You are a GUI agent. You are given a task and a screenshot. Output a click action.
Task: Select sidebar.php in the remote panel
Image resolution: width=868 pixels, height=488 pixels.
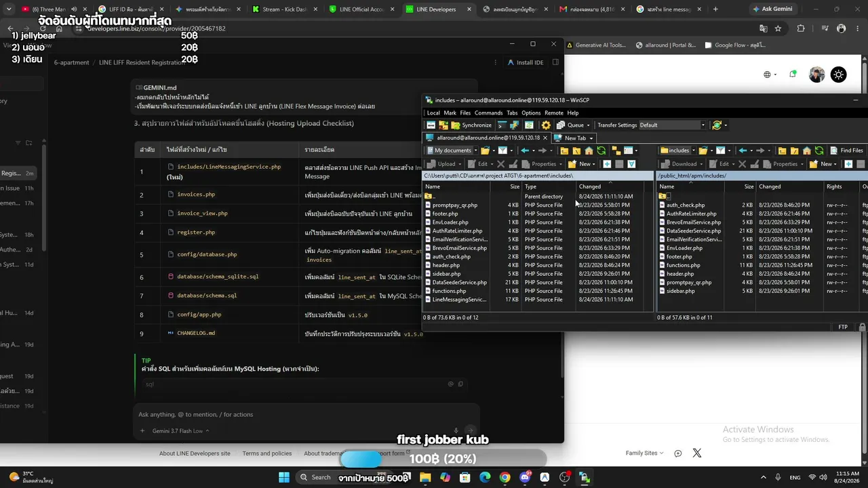click(681, 291)
